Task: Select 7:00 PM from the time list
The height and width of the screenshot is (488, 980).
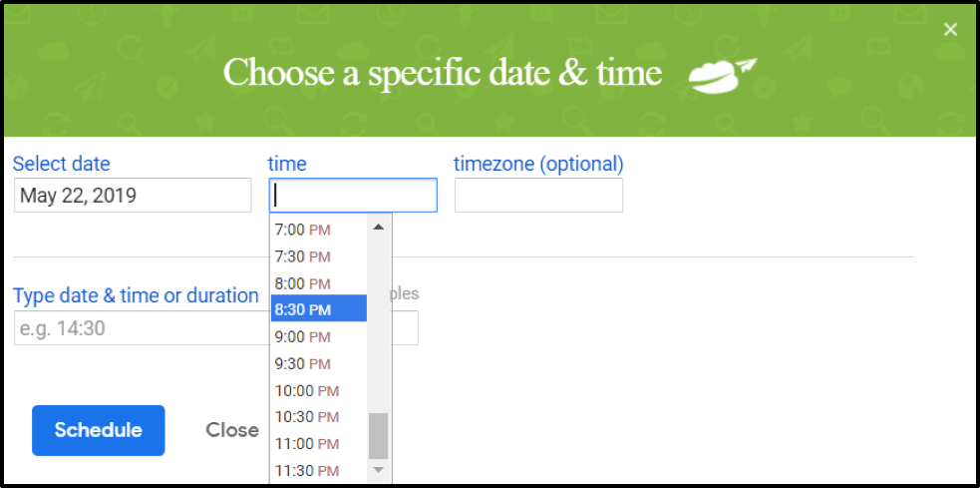Action: (317, 230)
